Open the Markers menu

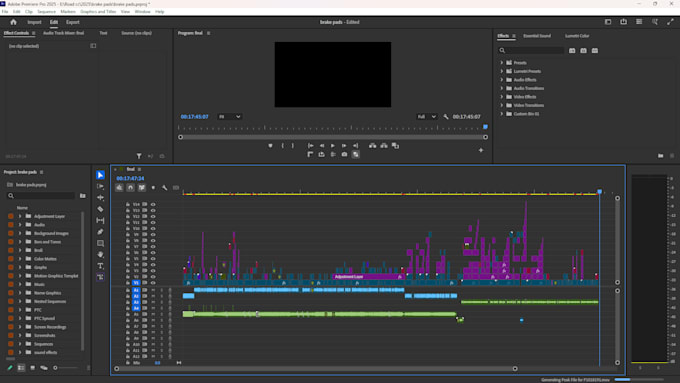[x=68, y=12]
